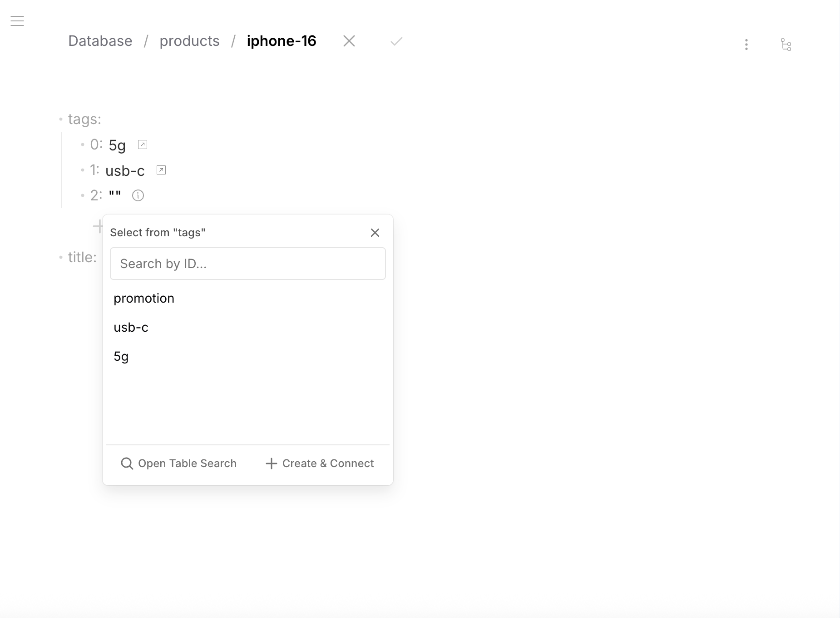Click the empty string value of tag 2
The height and width of the screenshot is (618, 840).
pyautogui.click(x=115, y=195)
